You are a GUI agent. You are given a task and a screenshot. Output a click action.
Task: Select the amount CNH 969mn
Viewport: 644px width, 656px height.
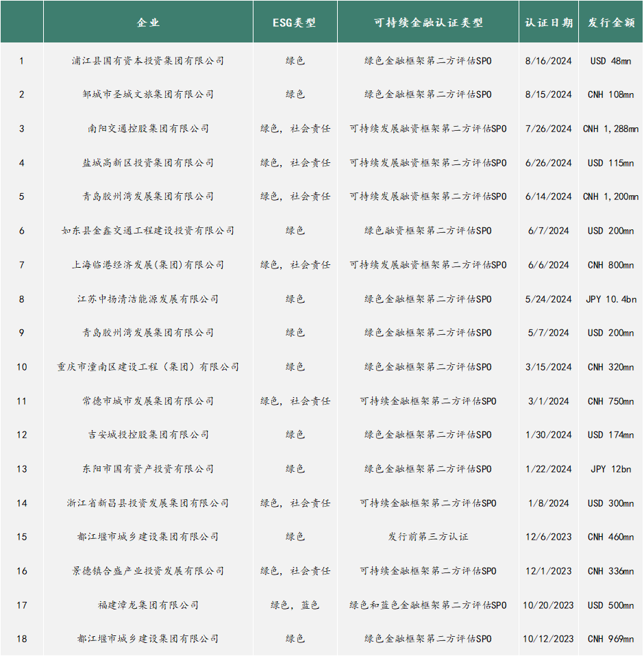pos(611,639)
